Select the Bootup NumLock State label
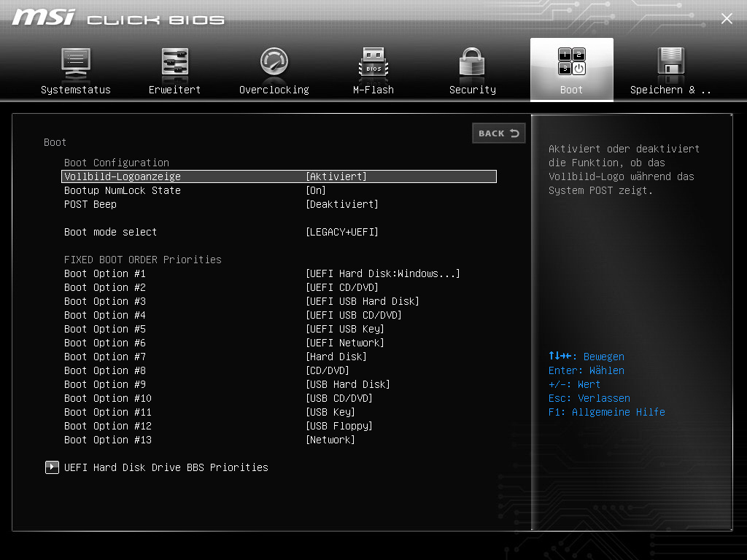The width and height of the screenshot is (747, 560). (x=123, y=190)
